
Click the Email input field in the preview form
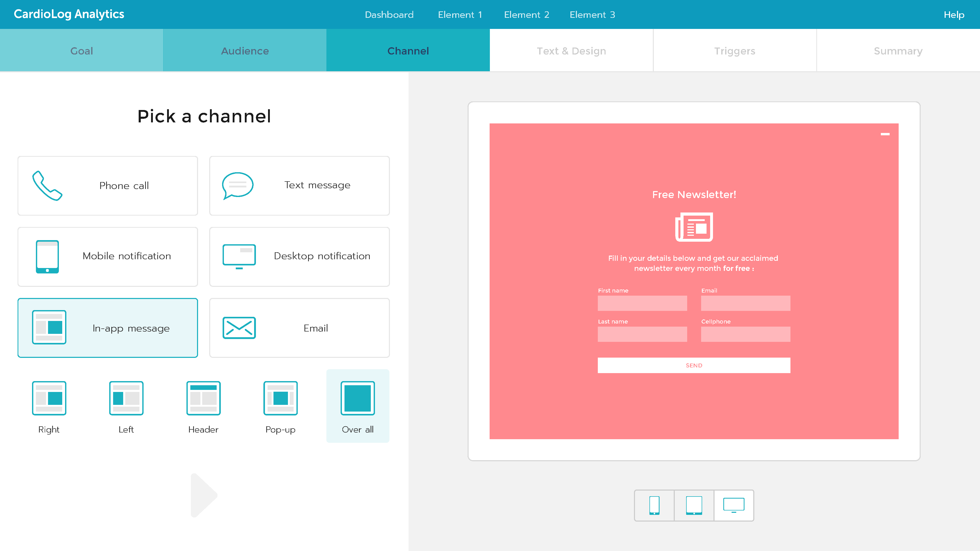746,303
